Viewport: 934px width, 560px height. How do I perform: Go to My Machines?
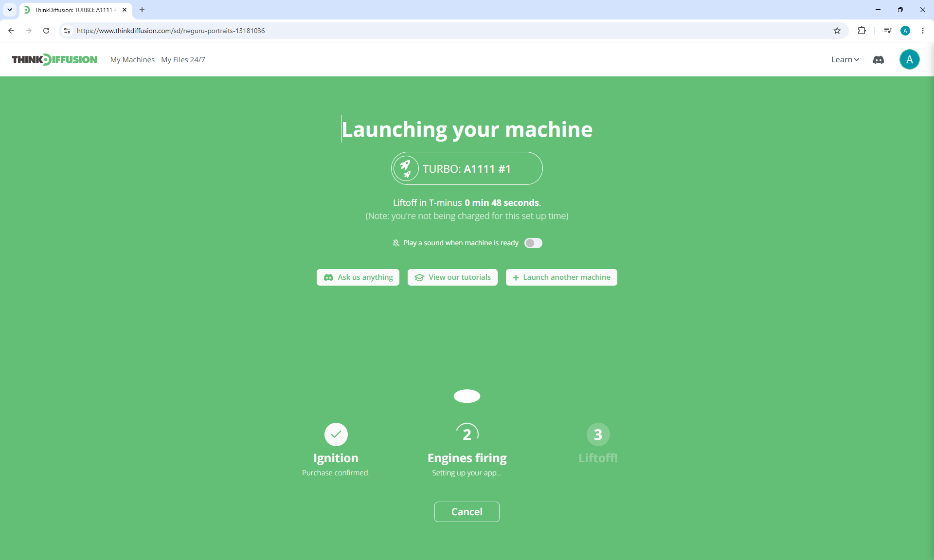click(132, 59)
